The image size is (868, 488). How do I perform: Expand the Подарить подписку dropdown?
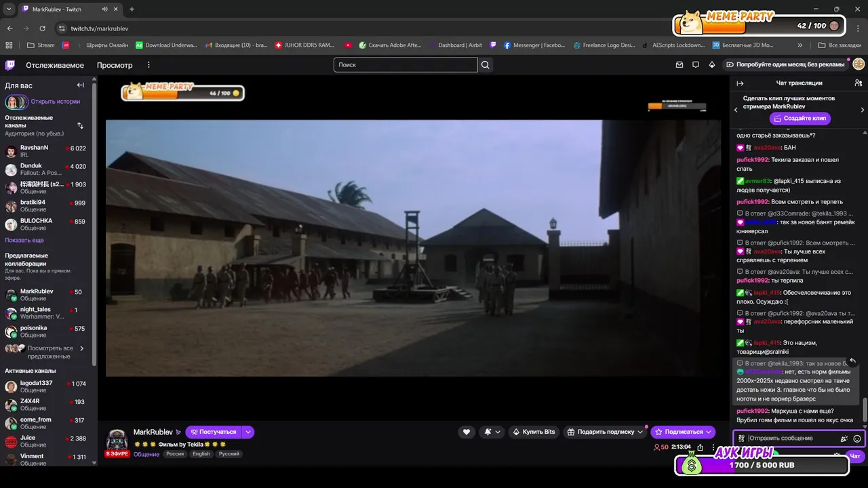click(639, 432)
